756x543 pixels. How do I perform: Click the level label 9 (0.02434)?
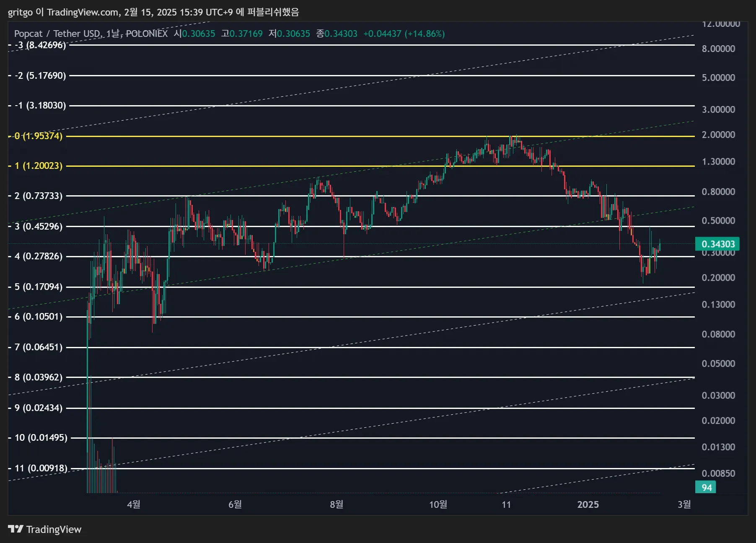click(x=38, y=408)
